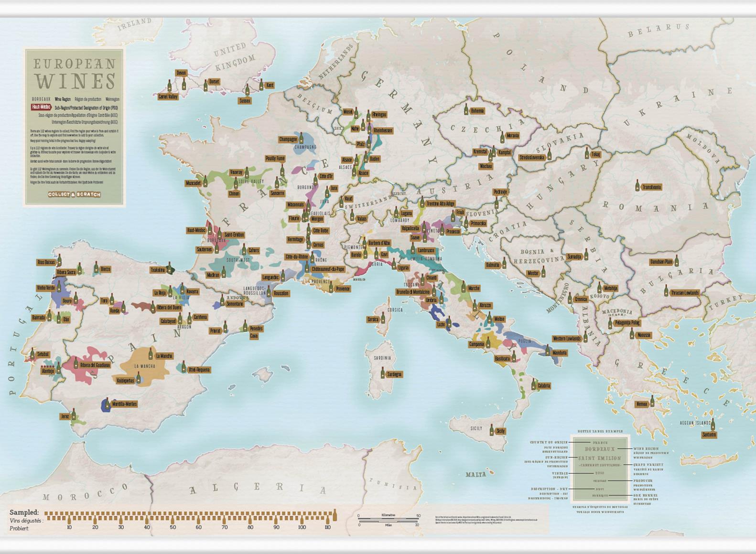Select the Pelagonija Polog label in Macedonia
Screen dimensions: 756x554
[627, 323]
